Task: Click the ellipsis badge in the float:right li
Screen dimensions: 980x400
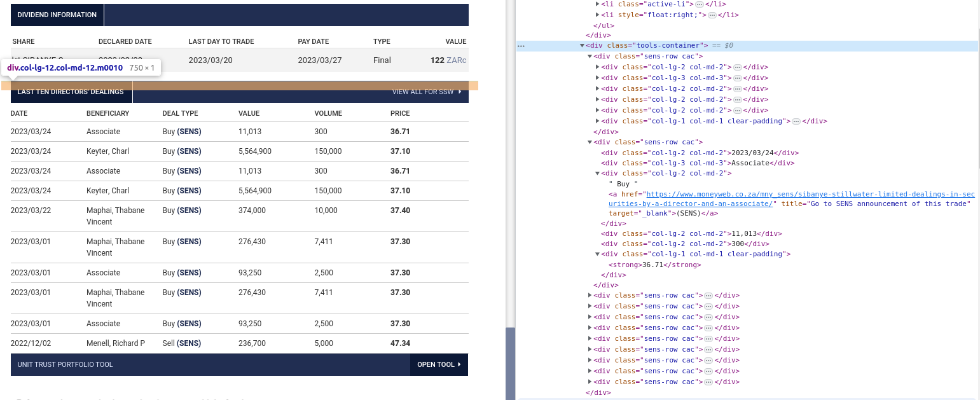Action: click(712, 15)
